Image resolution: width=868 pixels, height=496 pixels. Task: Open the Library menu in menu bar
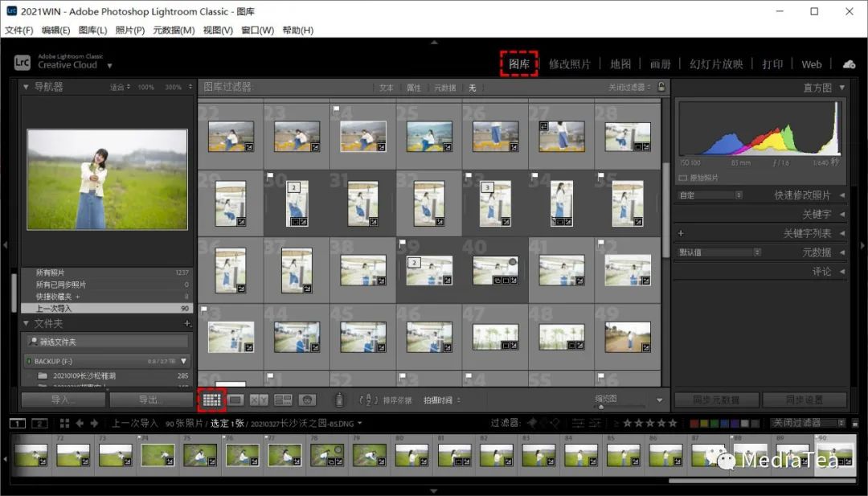click(93, 30)
